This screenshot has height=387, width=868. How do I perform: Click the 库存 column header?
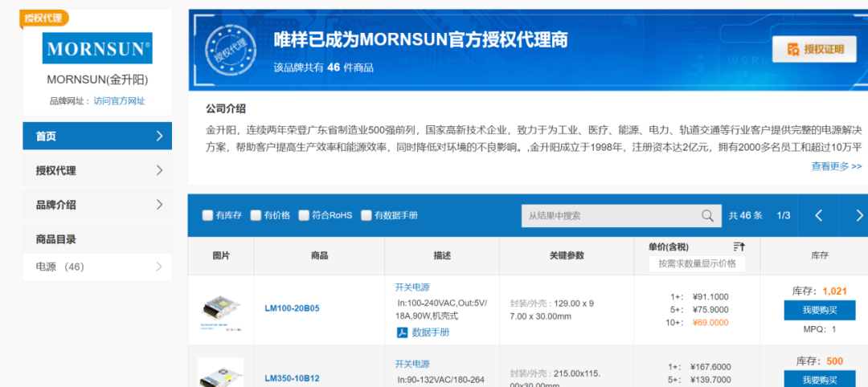(820, 255)
